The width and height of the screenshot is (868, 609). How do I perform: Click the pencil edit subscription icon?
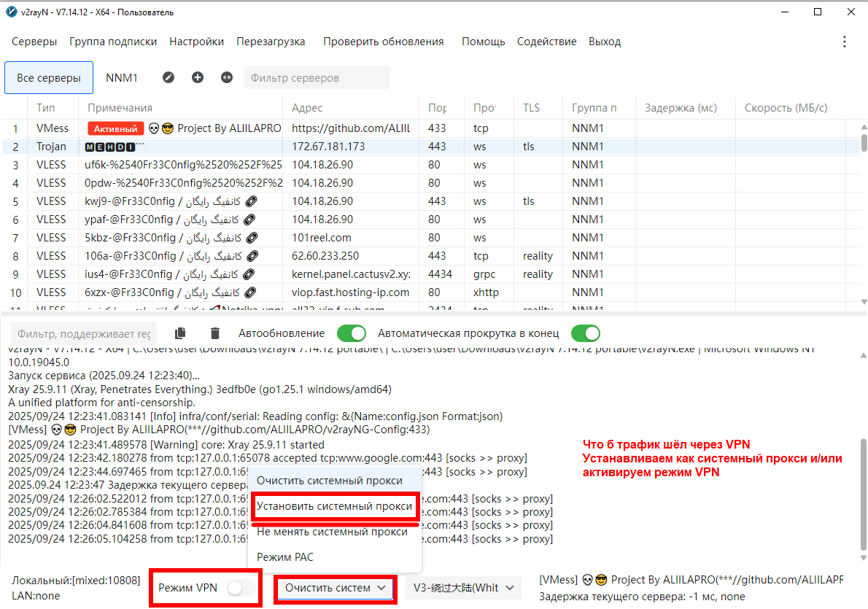pos(168,77)
